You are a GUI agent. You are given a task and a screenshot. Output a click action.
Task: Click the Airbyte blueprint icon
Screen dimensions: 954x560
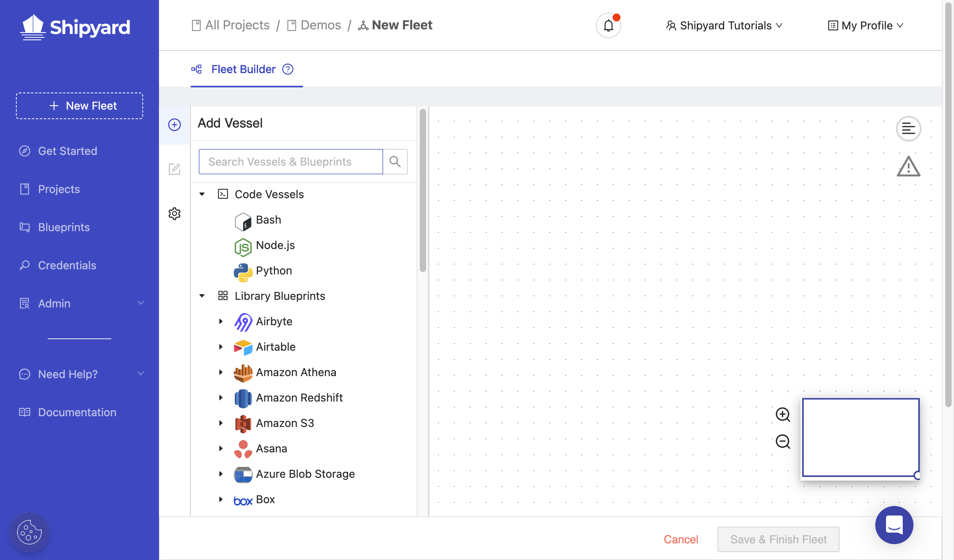pos(243,322)
